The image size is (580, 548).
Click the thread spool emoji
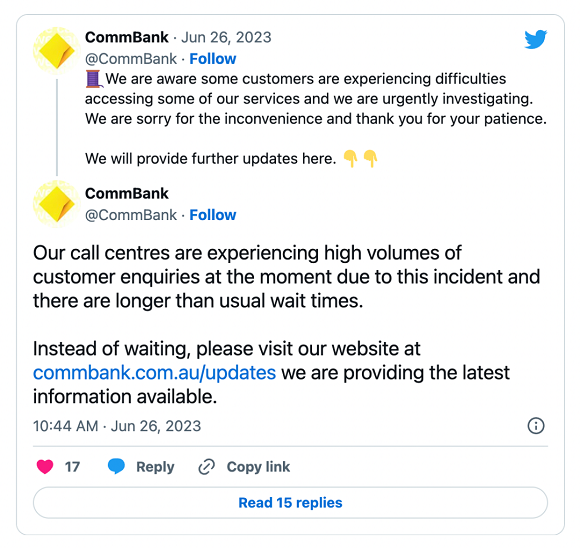pyautogui.click(x=94, y=79)
